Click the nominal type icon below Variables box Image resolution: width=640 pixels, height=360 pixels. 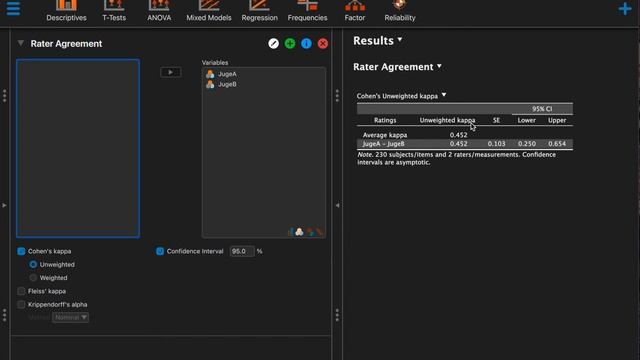click(x=300, y=232)
